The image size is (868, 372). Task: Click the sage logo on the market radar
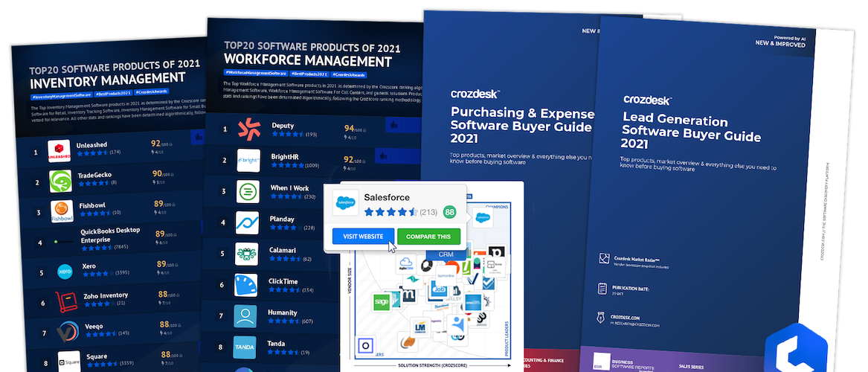coord(382,302)
